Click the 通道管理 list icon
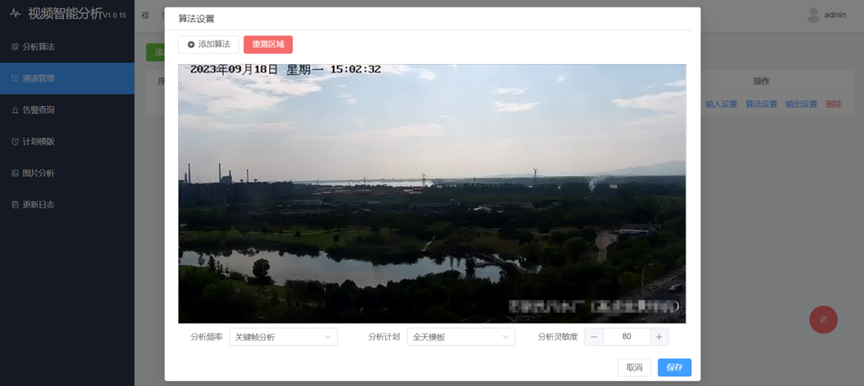864x386 pixels. (15, 79)
